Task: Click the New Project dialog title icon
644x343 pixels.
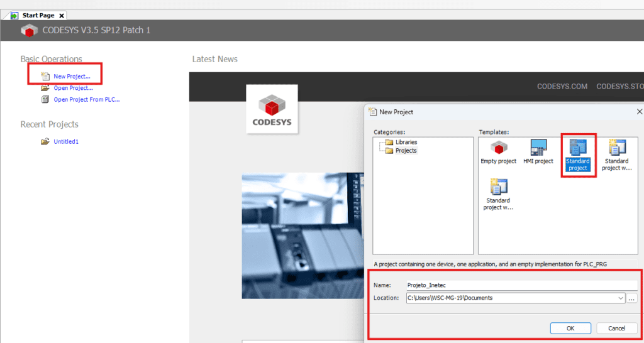Action: click(372, 111)
